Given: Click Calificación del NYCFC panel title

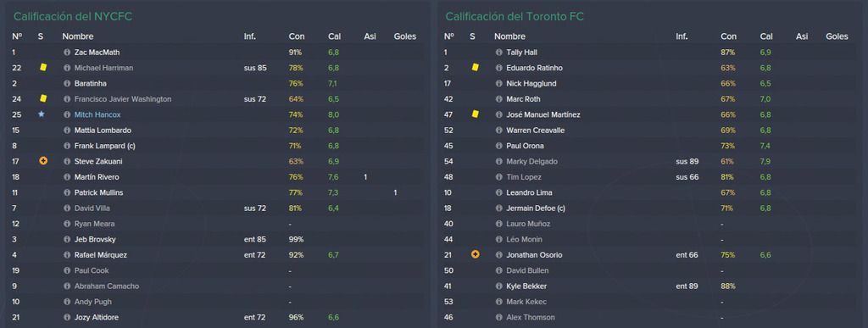Looking at the screenshot, I should 73,17.
